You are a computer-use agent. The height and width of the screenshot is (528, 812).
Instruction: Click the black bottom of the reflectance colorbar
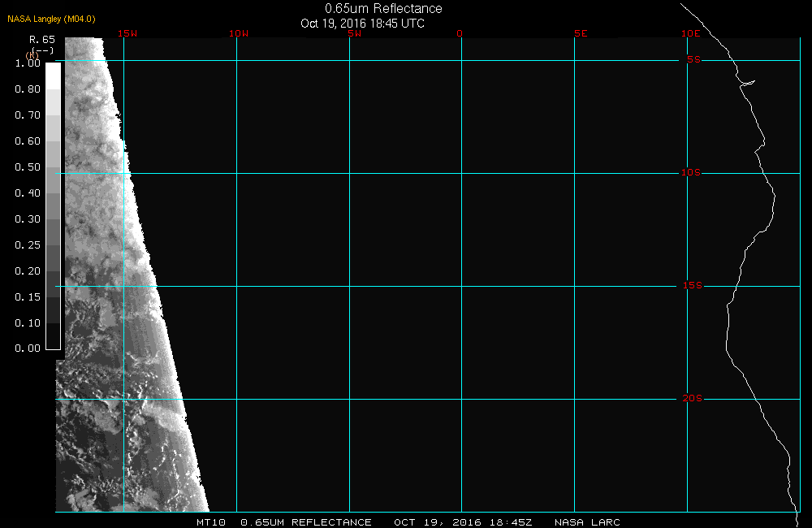pos(53,336)
